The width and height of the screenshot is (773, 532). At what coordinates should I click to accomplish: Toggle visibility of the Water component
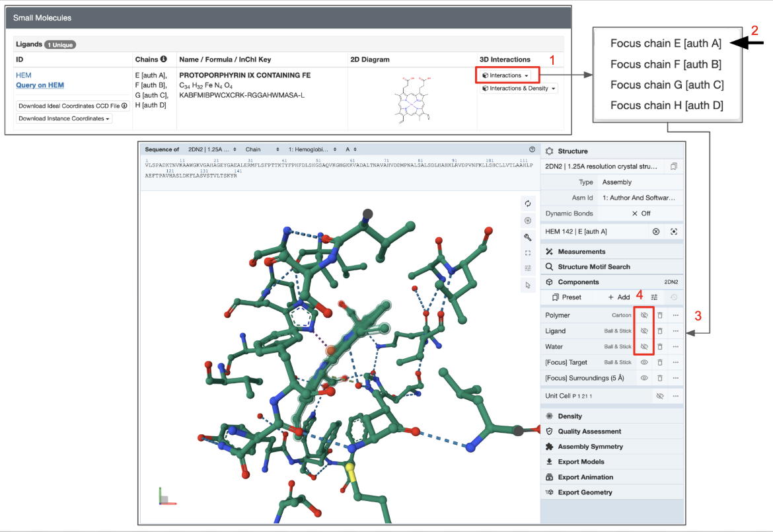coord(644,346)
